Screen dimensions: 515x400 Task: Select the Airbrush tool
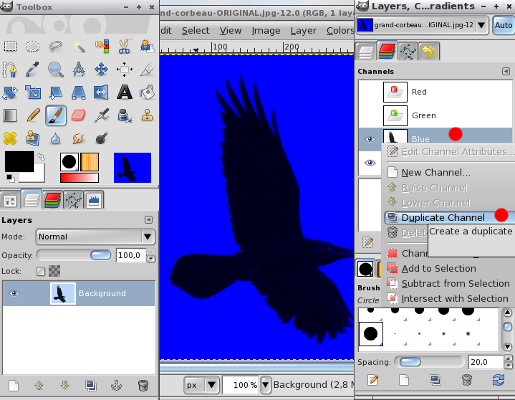coord(102,115)
